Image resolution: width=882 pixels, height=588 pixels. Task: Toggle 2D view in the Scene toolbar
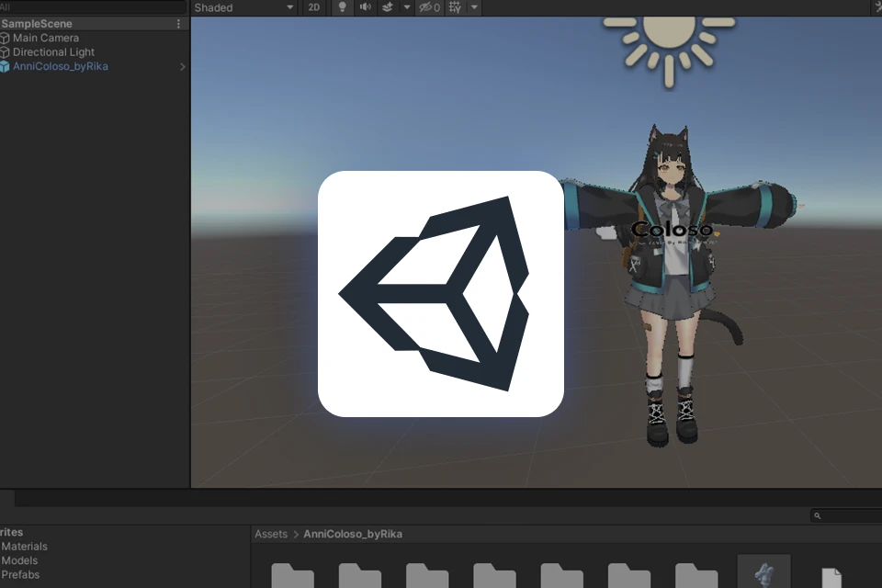314,7
